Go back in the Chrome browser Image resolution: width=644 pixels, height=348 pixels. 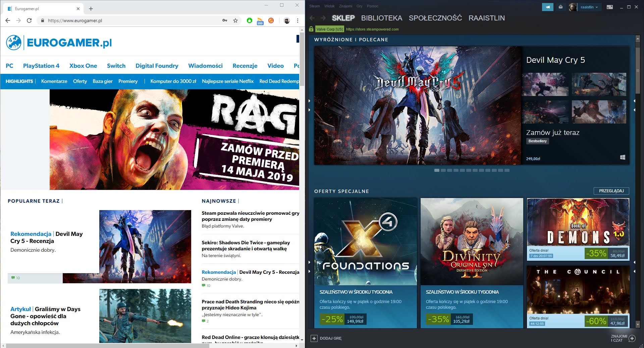8,20
